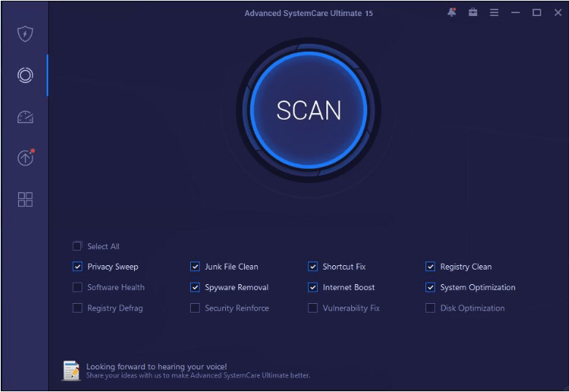The width and height of the screenshot is (569, 392).
Task: Enable the Disk Optimization checkbox
Action: click(431, 308)
